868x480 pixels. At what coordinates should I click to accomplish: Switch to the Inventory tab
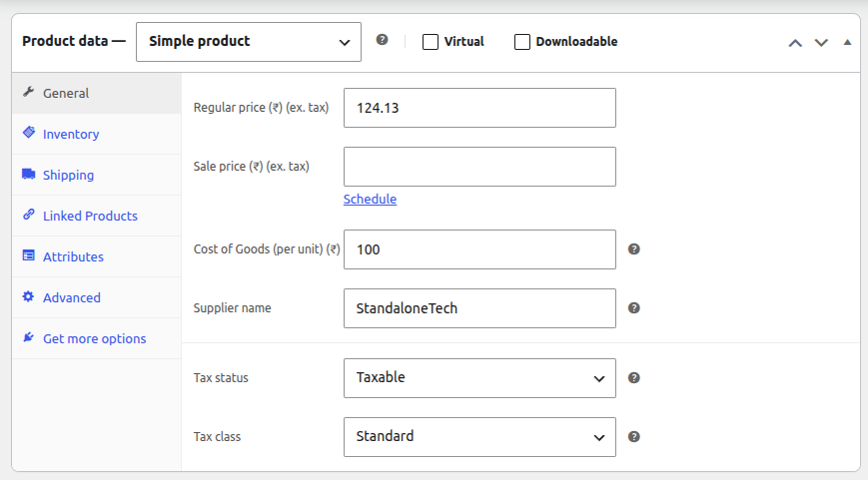coord(96,134)
